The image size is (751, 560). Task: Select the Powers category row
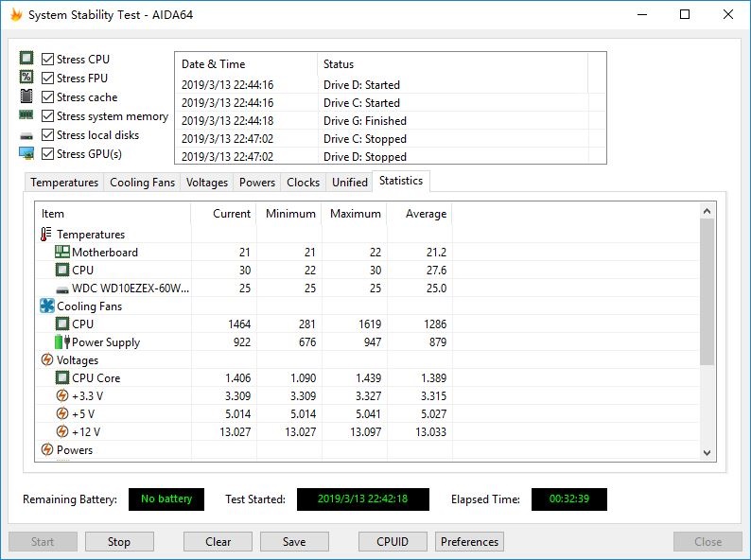point(75,450)
